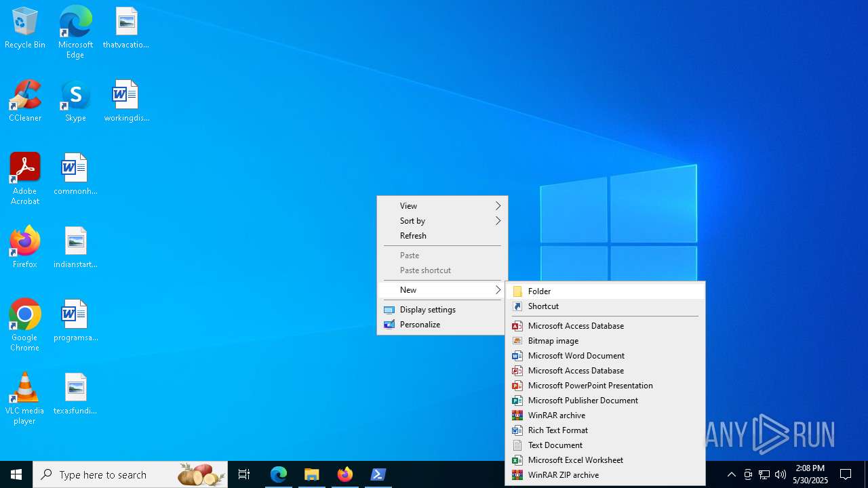
Task: Select the VLC media player shortcut
Action: point(25,399)
